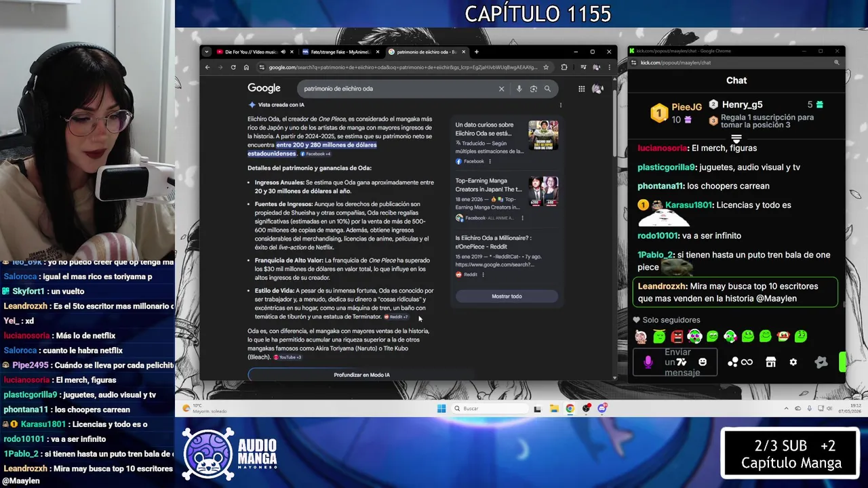Open Chrome's three-dot menu
Viewport: 868px width, 488px height.
coord(608,67)
